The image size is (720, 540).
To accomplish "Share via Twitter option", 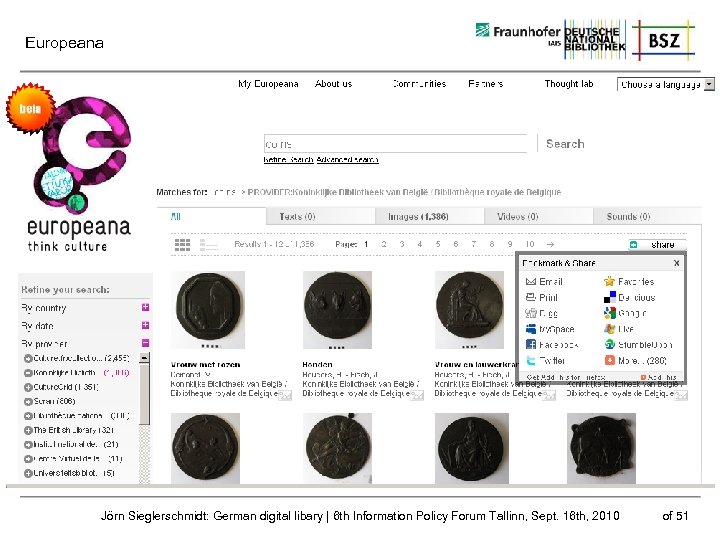I will 546,360.
